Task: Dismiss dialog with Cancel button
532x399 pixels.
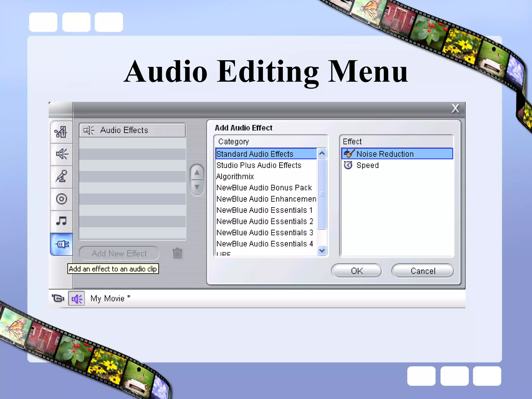Action: coord(423,271)
